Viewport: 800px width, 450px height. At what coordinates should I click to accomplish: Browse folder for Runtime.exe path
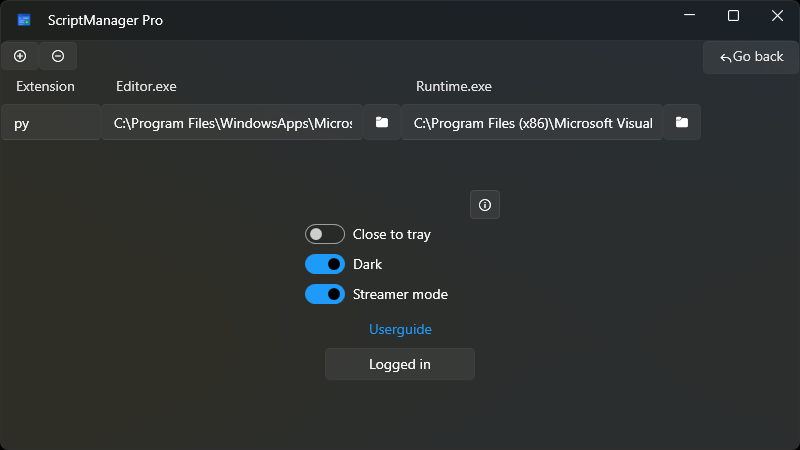(682, 122)
